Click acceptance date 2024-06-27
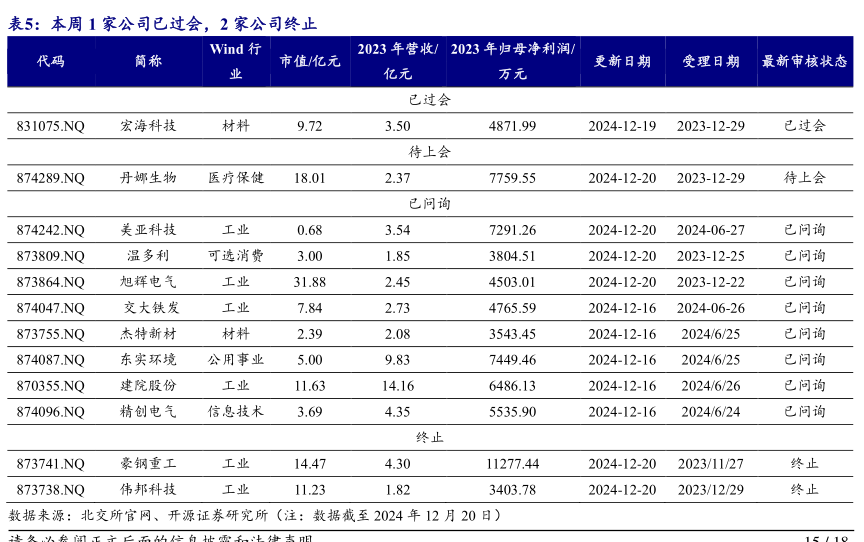The height and width of the screenshot is (542, 864). [x=711, y=230]
